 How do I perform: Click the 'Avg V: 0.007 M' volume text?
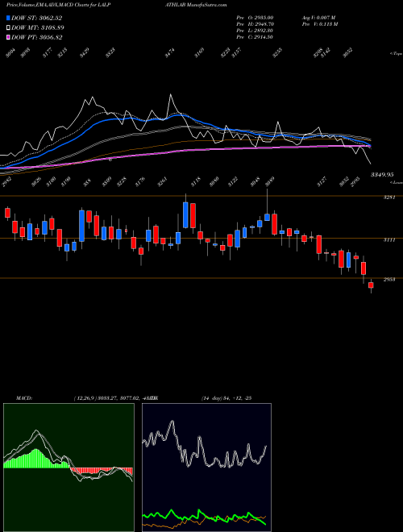coord(318,18)
